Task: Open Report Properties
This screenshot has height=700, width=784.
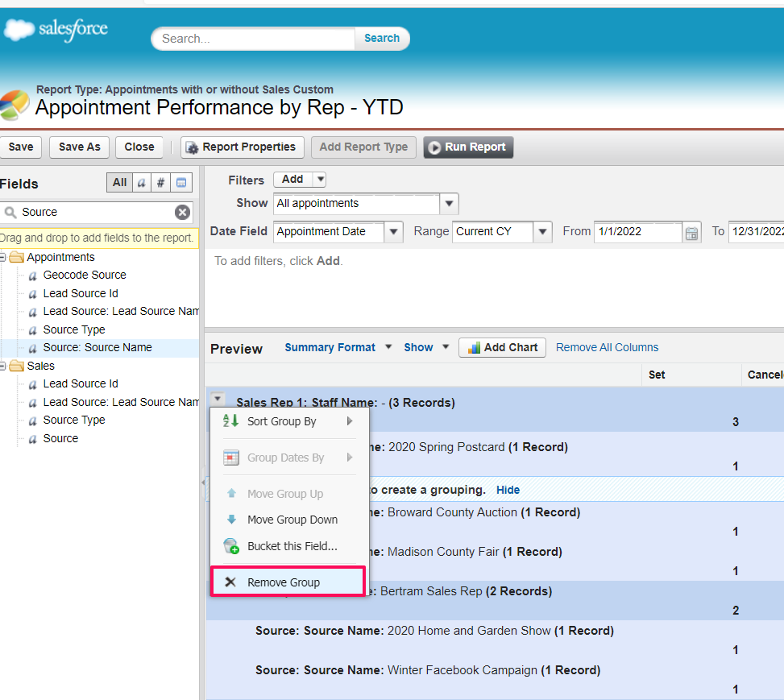Action: pyautogui.click(x=242, y=147)
